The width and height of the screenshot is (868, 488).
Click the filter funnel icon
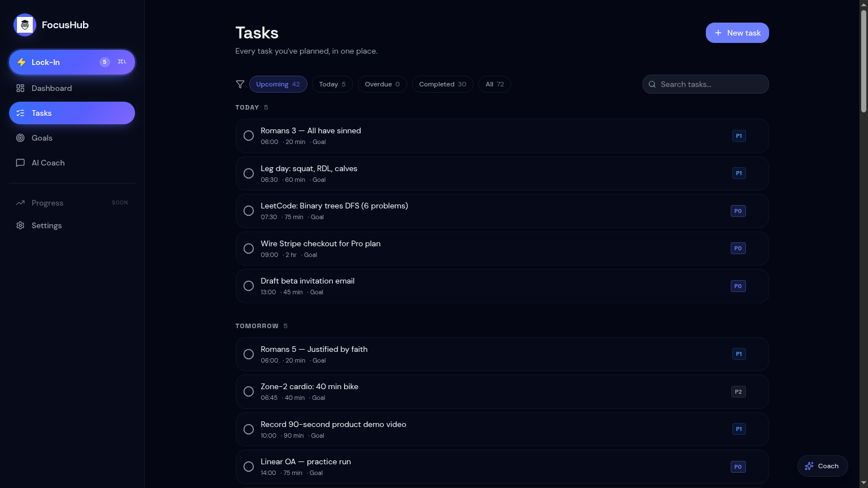coord(240,84)
